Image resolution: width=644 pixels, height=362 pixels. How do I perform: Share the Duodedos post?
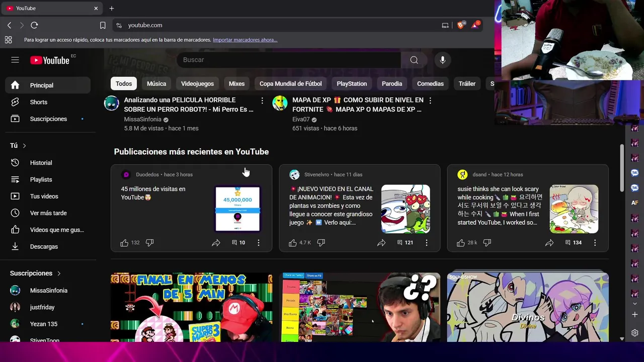click(x=216, y=242)
